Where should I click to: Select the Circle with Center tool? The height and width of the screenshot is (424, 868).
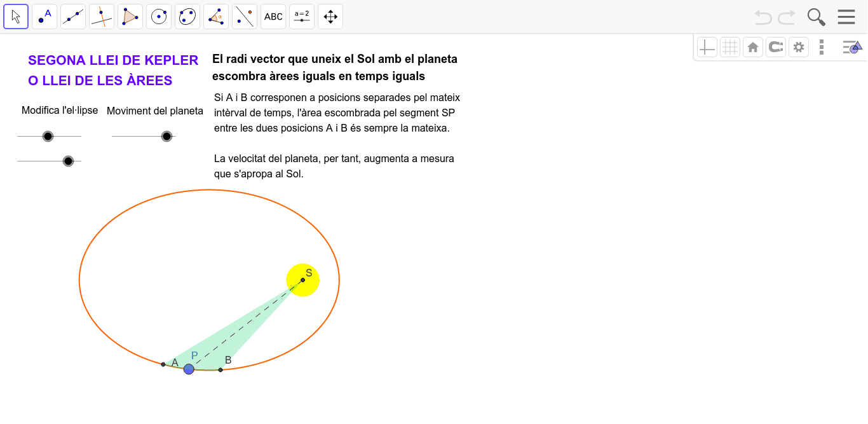pos(159,17)
